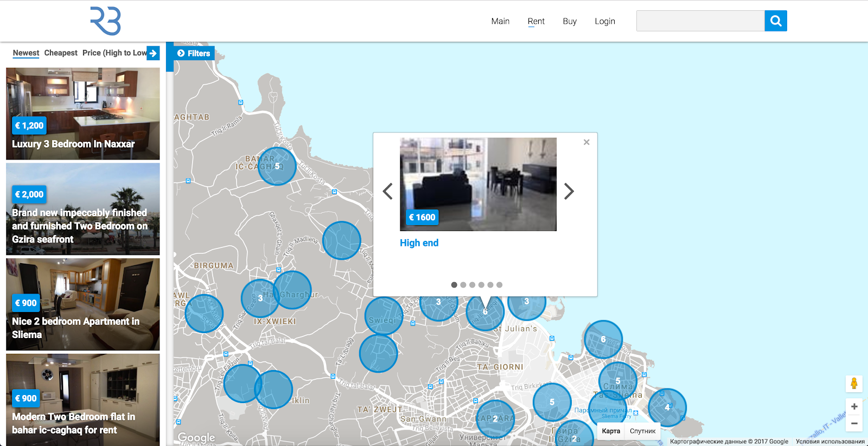Zoom out on the map
Image resolution: width=868 pixels, height=446 pixels.
pyautogui.click(x=854, y=423)
